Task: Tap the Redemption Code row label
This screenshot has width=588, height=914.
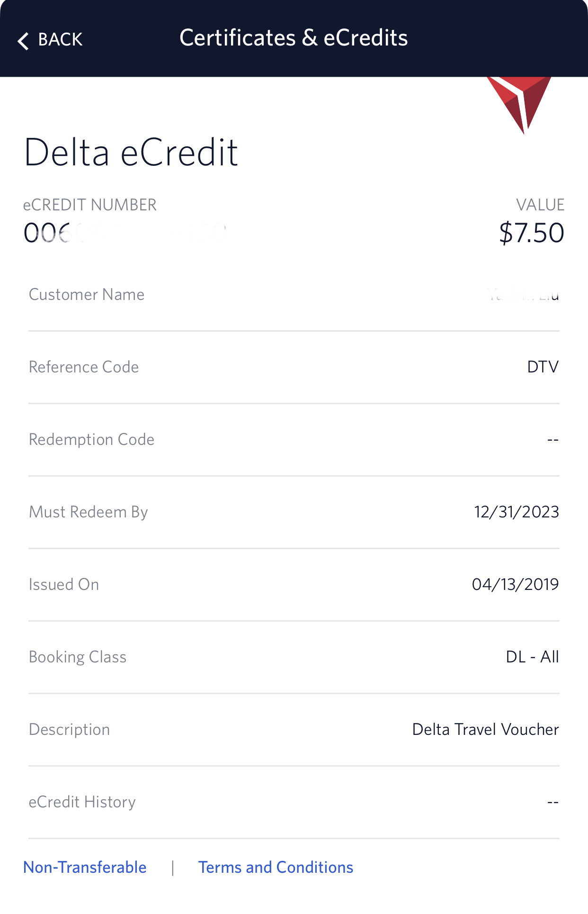Action: click(91, 440)
